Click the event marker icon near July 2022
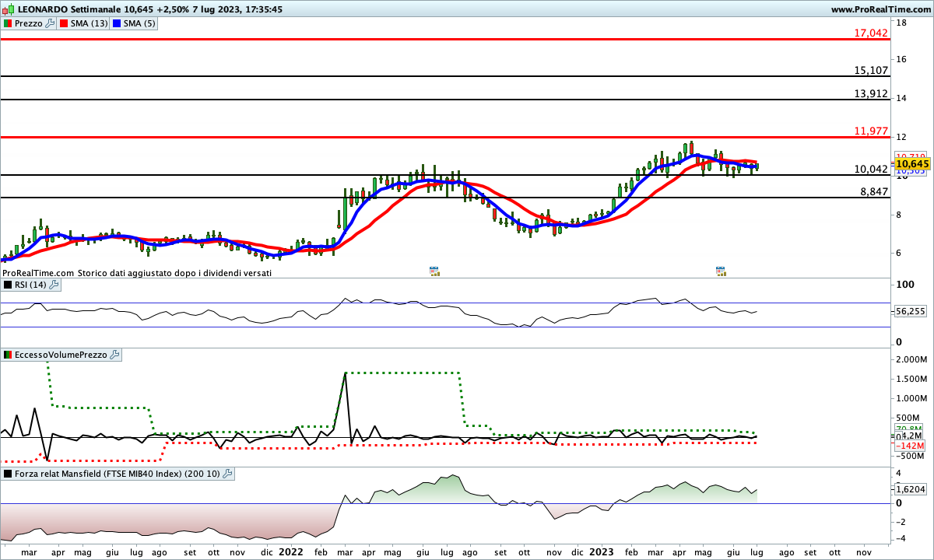Viewport: 934px width, 560px height. 434,271
